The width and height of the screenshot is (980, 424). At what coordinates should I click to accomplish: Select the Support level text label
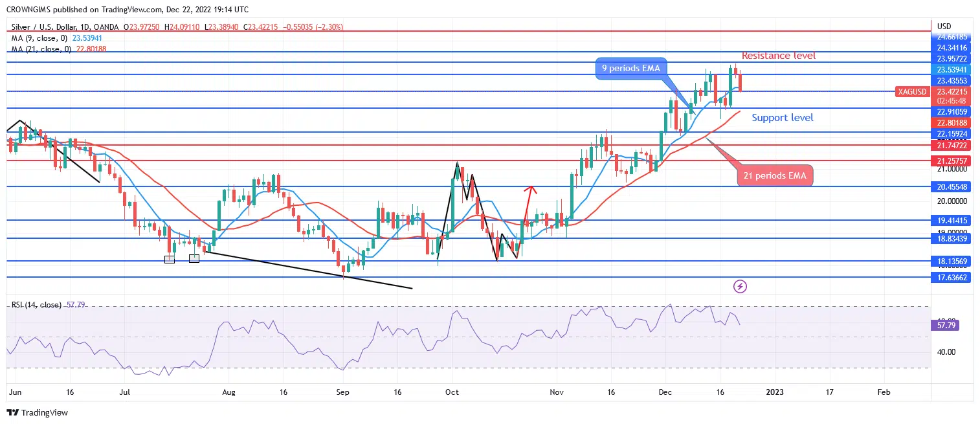click(783, 118)
